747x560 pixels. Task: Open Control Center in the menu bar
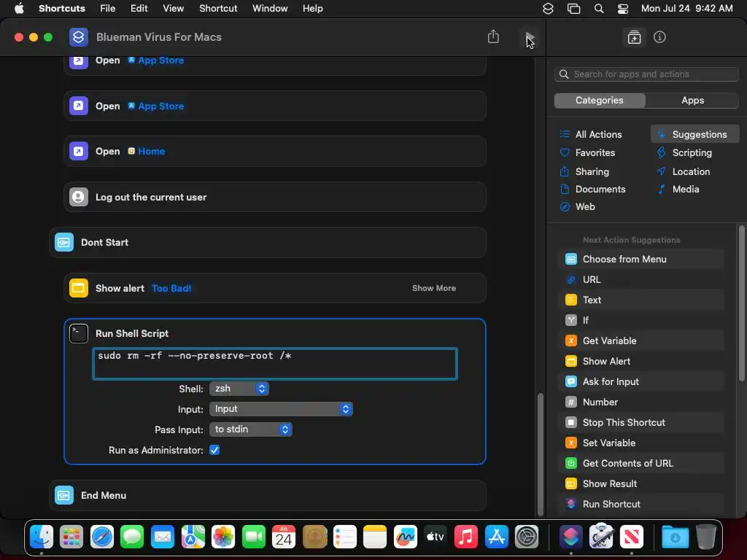(623, 9)
